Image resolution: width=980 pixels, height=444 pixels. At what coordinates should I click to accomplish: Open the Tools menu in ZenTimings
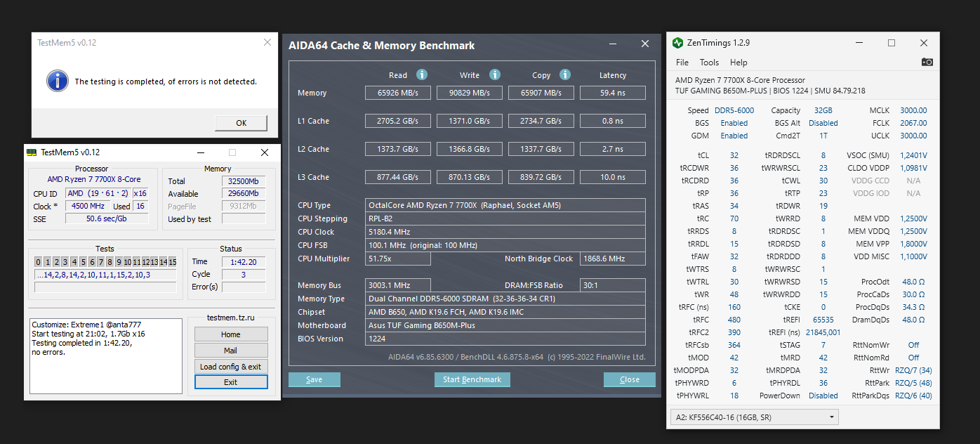(x=709, y=63)
